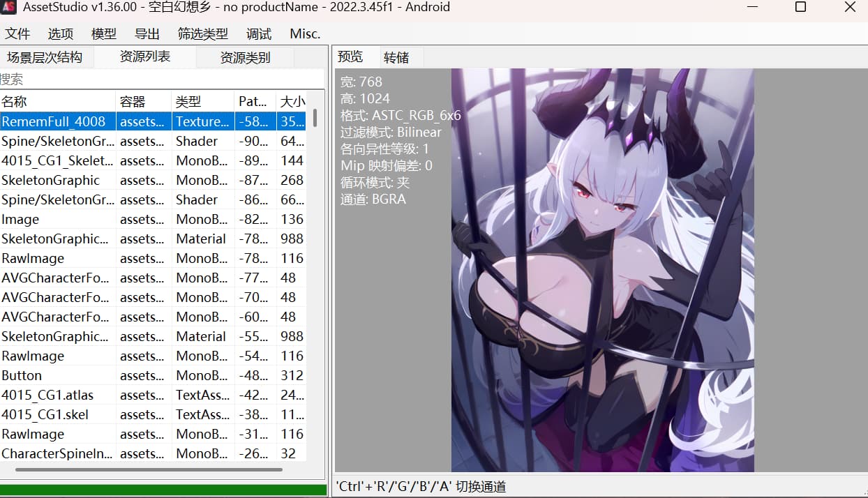Select the AVGCharacterFo row with PathID -77
The height and width of the screenshot is (498, 868).
154,278
